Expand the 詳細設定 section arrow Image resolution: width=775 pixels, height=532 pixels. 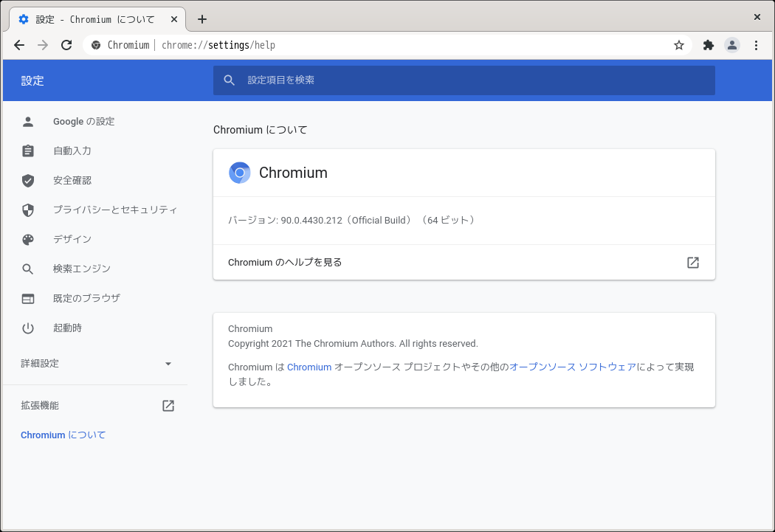tap(168, 364)
